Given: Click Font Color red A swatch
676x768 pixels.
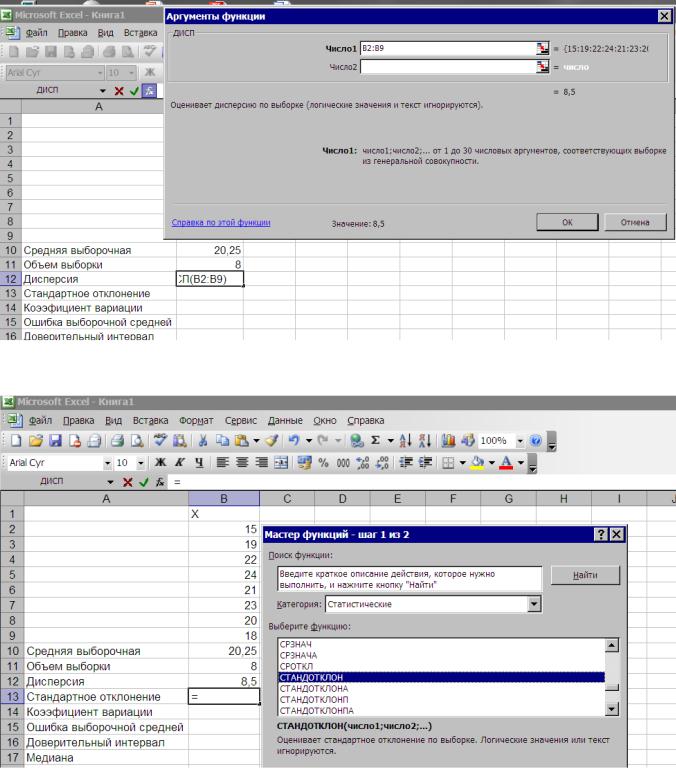Looking at the screenshot, I should tap(507, 462).
